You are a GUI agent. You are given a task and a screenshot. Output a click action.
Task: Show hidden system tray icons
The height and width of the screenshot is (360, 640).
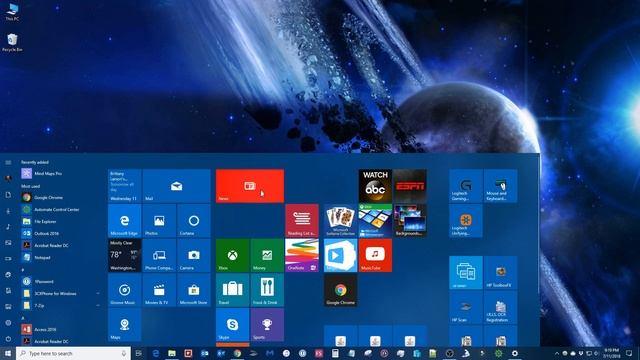(557, 353)
